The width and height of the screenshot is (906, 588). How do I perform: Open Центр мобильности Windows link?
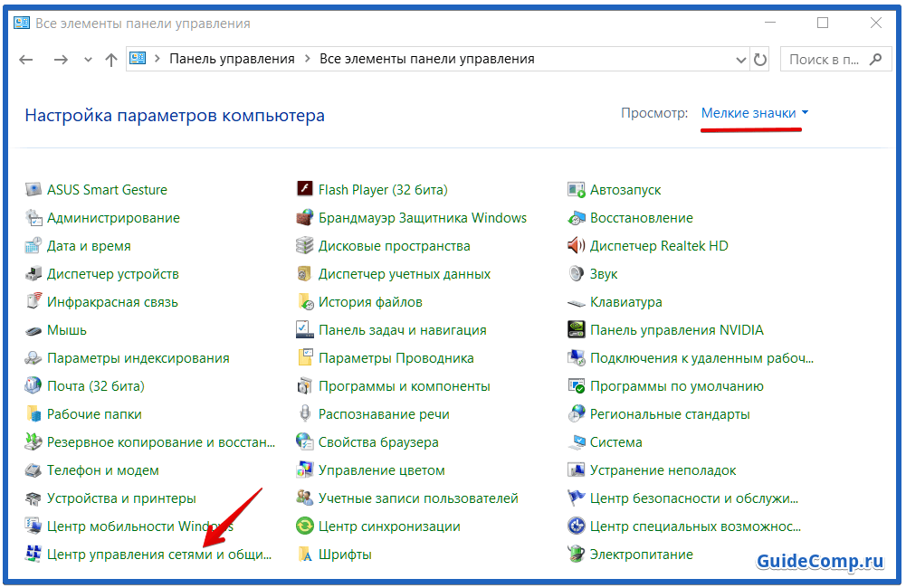pos(140,526)
